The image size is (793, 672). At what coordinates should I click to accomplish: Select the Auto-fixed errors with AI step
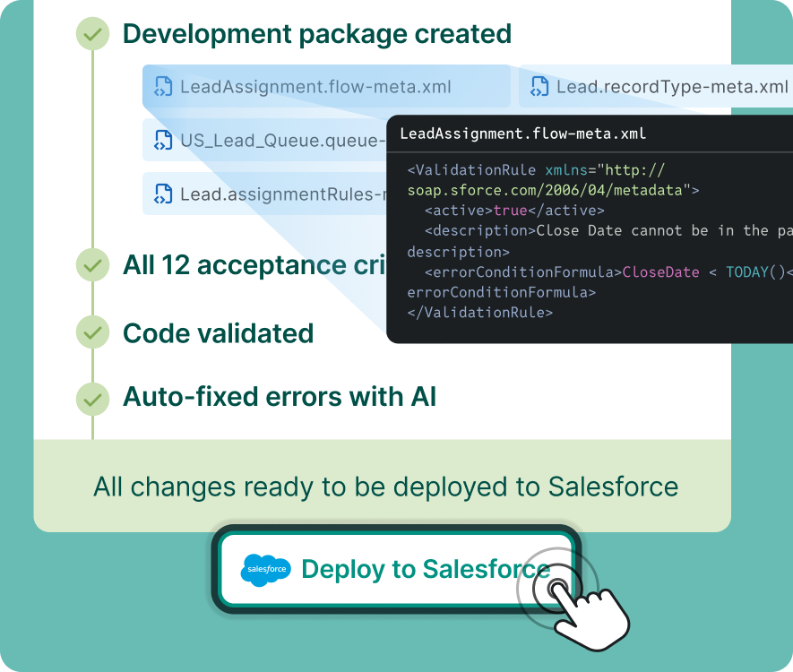pos(280,396)
